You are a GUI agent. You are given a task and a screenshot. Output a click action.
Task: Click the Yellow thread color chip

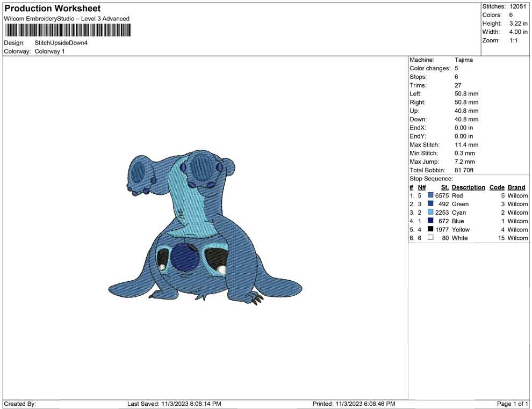coord(429,230)
